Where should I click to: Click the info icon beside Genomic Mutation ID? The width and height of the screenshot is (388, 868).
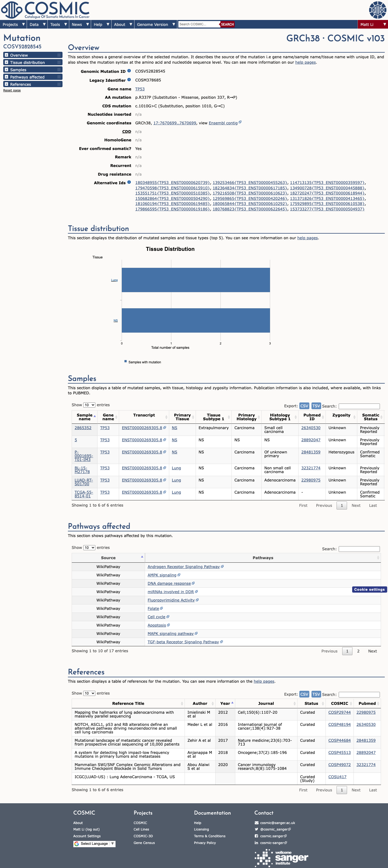(x=129, y=71)
